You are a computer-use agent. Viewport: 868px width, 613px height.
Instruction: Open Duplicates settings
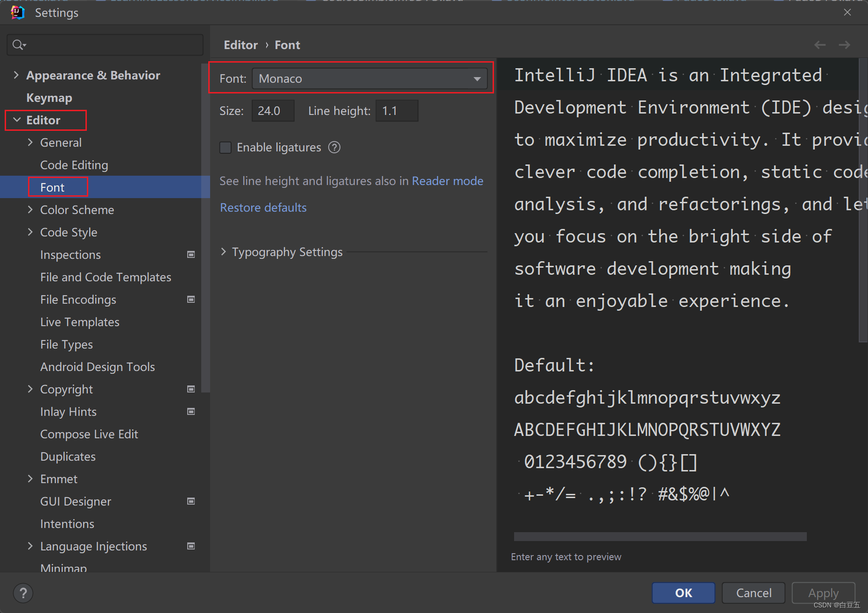[x=68, y=456]
